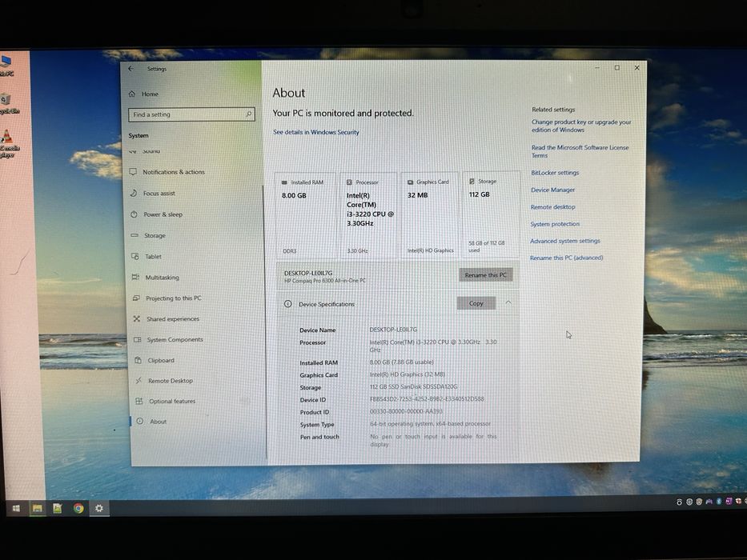Open the Recycle Bin desktop icon
The width and height of the screenshot is (747, 560).
click(8, 103)
